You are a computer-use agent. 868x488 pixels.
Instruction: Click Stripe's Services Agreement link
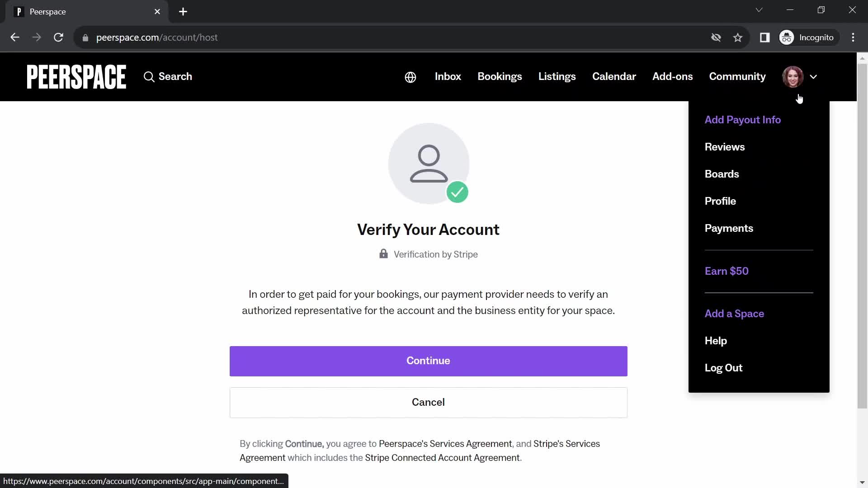pos(567,444)
